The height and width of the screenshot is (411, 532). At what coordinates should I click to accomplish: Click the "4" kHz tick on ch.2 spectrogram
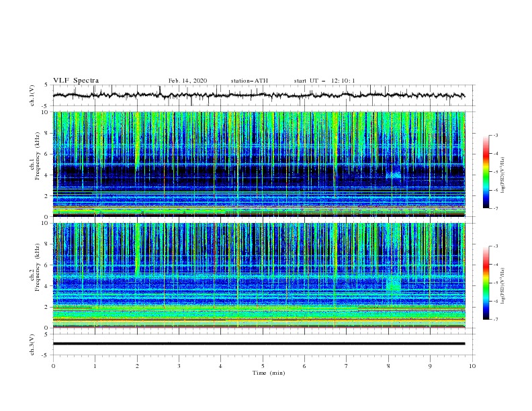tap(47, 286)
